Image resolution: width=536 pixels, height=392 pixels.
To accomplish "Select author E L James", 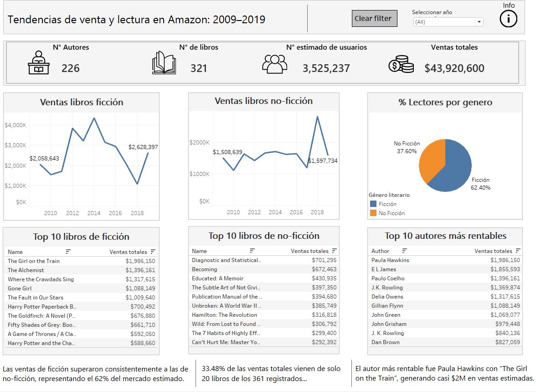I will coord(384,269).
